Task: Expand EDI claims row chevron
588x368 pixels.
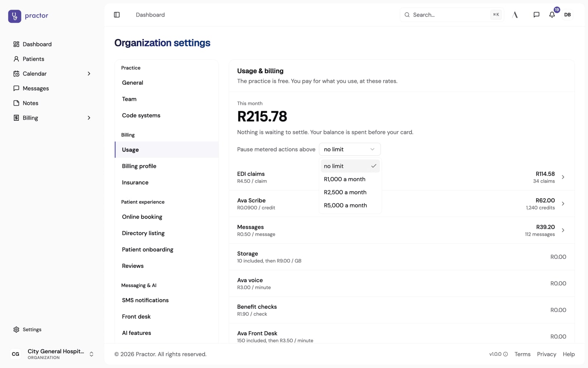Action: coord(563,177)
